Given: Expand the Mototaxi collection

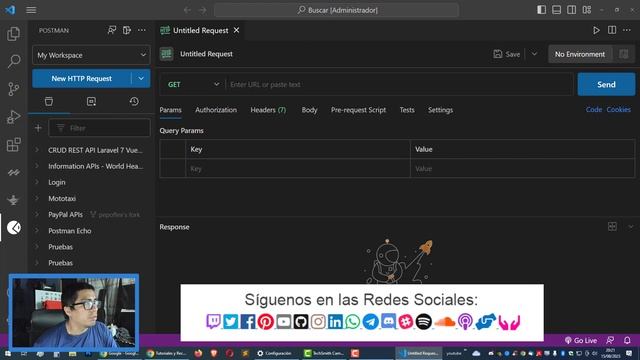Looking at the screenshot, I should point(37,198).
